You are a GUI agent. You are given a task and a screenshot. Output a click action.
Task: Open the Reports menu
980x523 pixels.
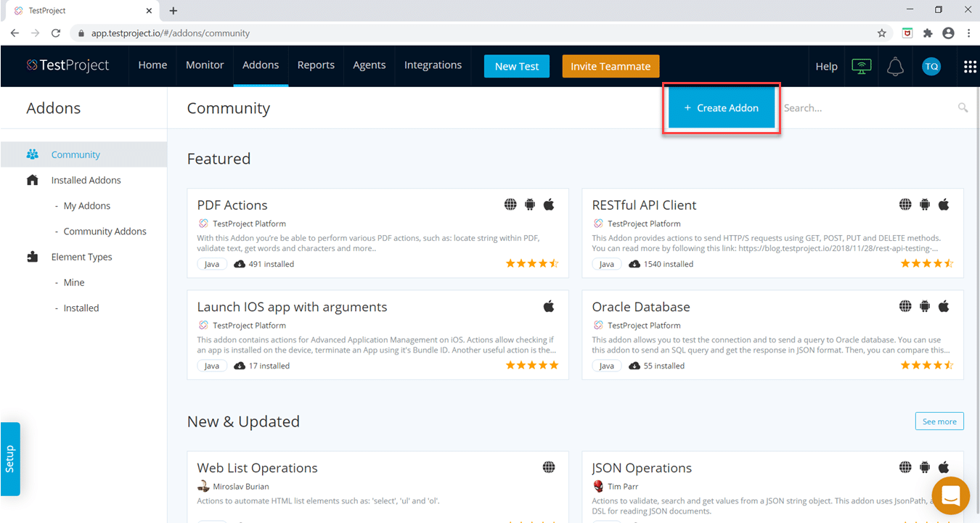point(316,65)
